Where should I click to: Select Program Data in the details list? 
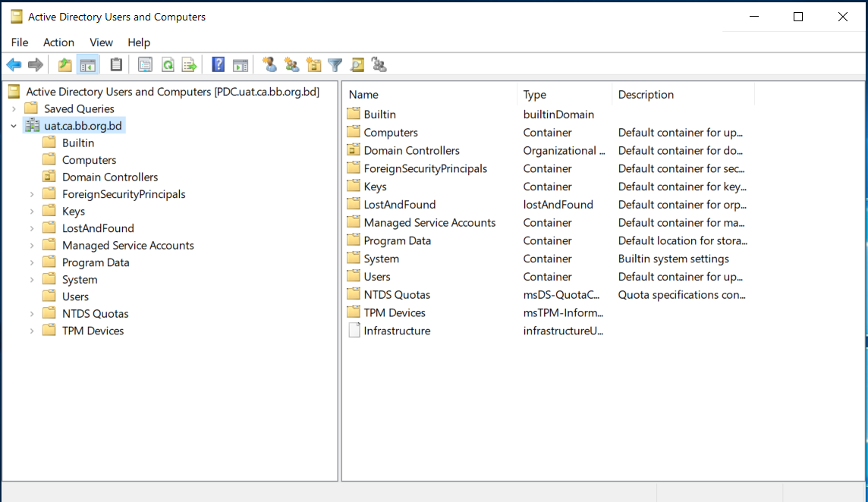[x=398, y=240]
